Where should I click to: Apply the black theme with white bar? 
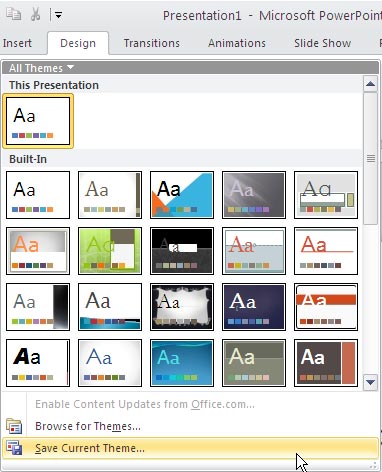(x=182, y=251)
